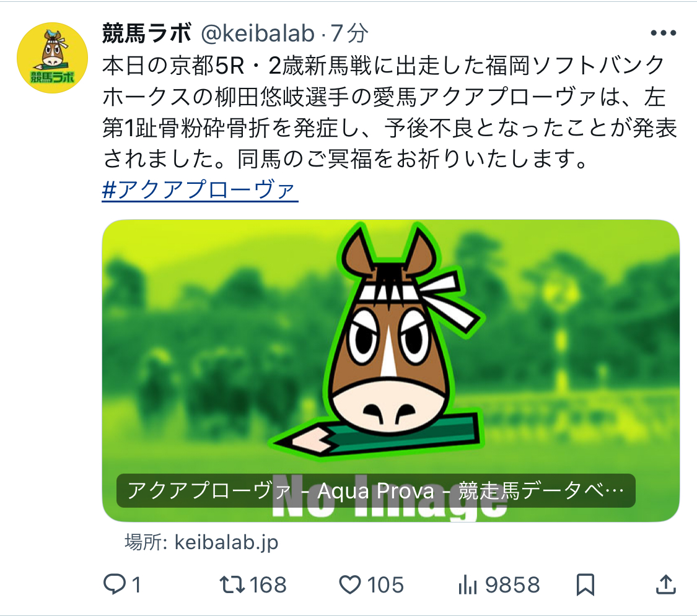Click the view count 9858
The width and height of the screenshot is (697, 616).
click(x=512, y=584)
